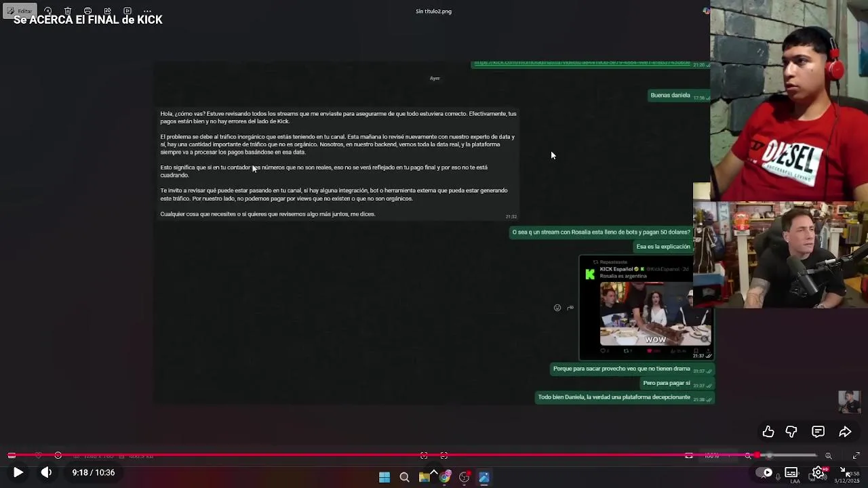This screenshot has width=868, height=488.
Task: Share the video with the arrow icon
Action: point(845,432)
